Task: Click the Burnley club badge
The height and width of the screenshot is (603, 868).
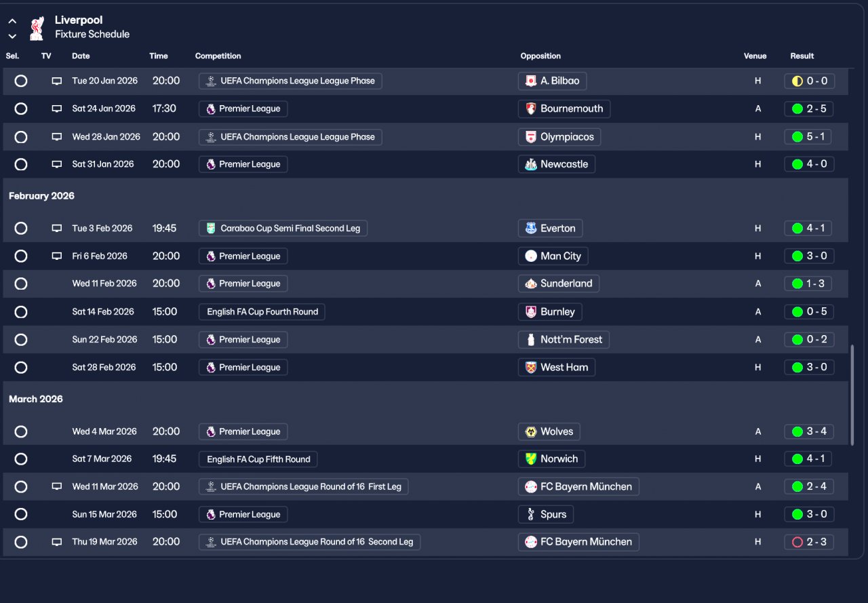Action: [x=531, y=312]
